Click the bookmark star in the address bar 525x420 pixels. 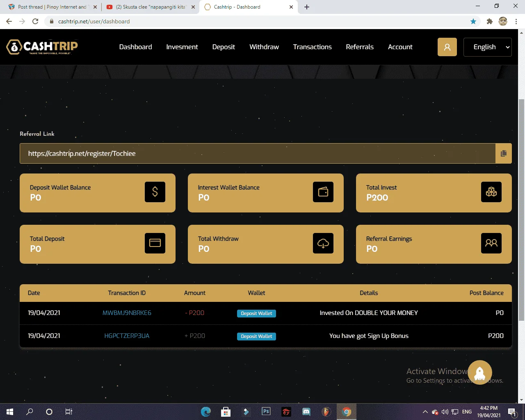point(473,21)
